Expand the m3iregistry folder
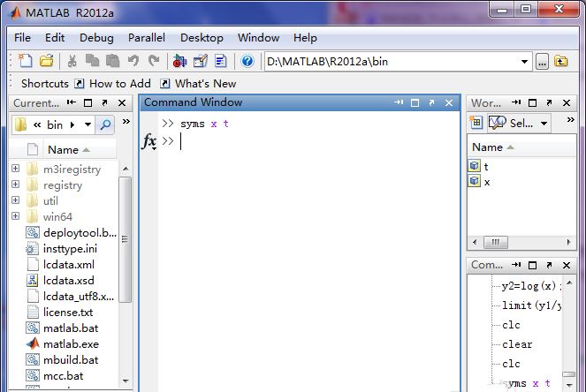The height and width of the screenshot is (392, 586). (x=15, y=169)
